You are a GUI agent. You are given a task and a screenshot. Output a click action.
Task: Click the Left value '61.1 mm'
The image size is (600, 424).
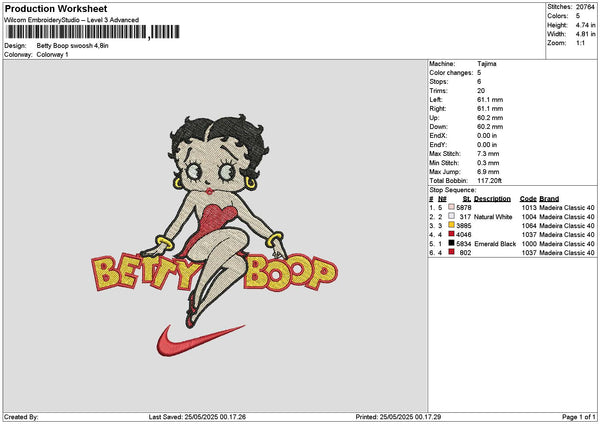click(490, 99)
